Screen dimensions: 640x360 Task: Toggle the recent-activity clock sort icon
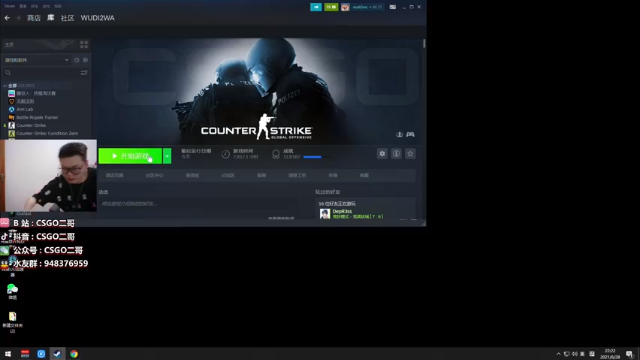point(77,60)
